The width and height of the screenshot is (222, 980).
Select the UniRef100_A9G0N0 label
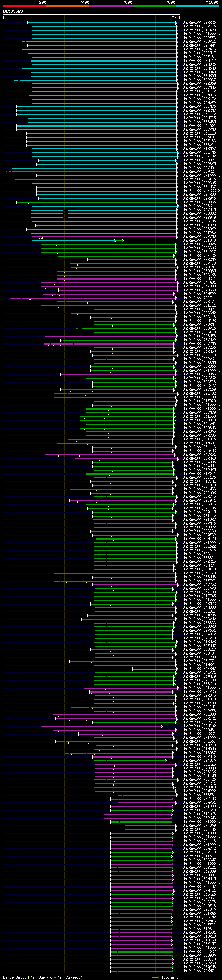tap(199, 619)
